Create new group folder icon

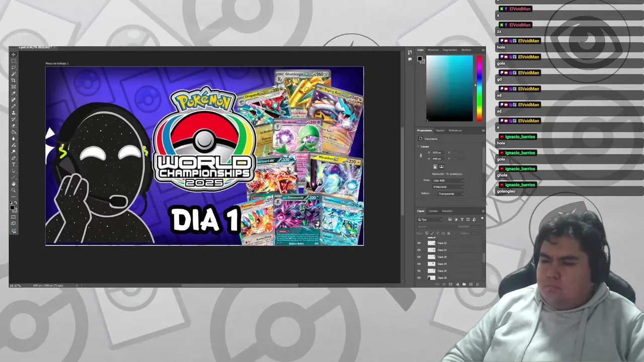[464, 284]
